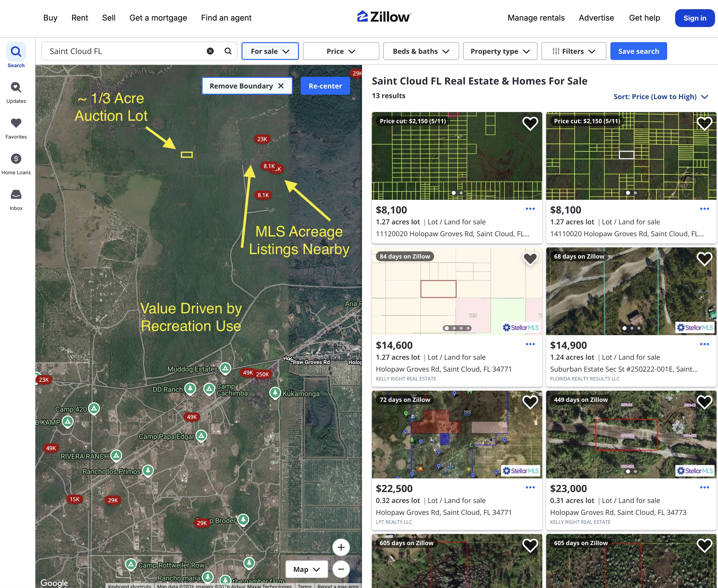718x588 pixels.
Task: Remove the map boundary
Action: pyautogui.click(x=247, y=86)
